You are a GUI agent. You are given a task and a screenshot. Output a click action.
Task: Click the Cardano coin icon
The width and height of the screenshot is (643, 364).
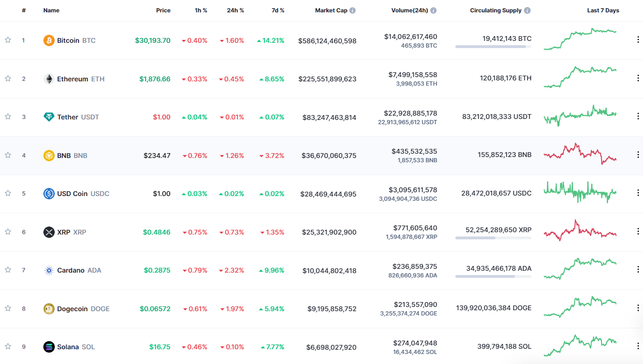click(x=48, y=270)
